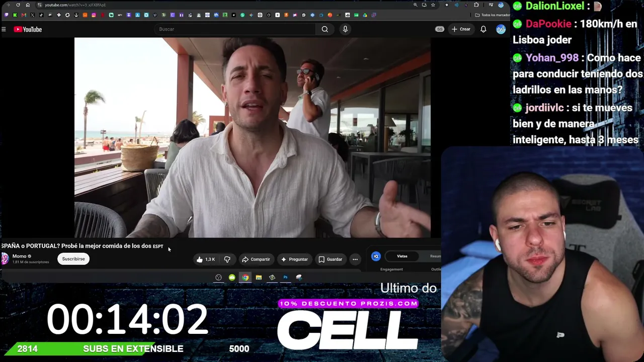Open the Momo channel name link

click(x=19, y=256)
